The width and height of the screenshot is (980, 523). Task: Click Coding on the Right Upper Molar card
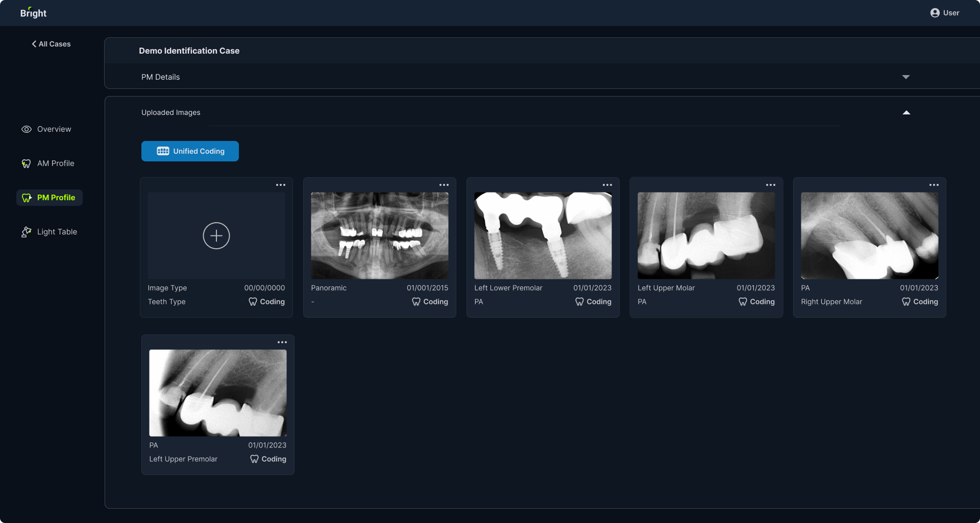[920, 302]
